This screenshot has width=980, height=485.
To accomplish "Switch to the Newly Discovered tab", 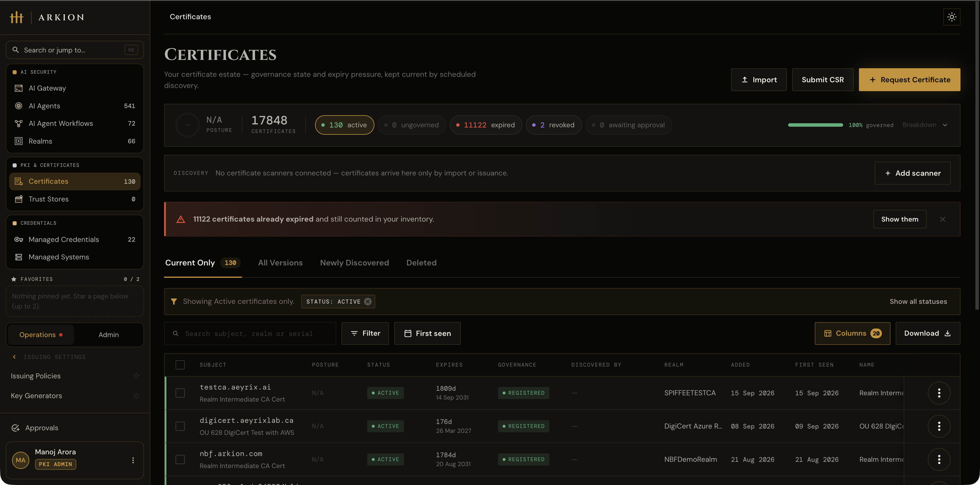I will (x=354, y=263).
